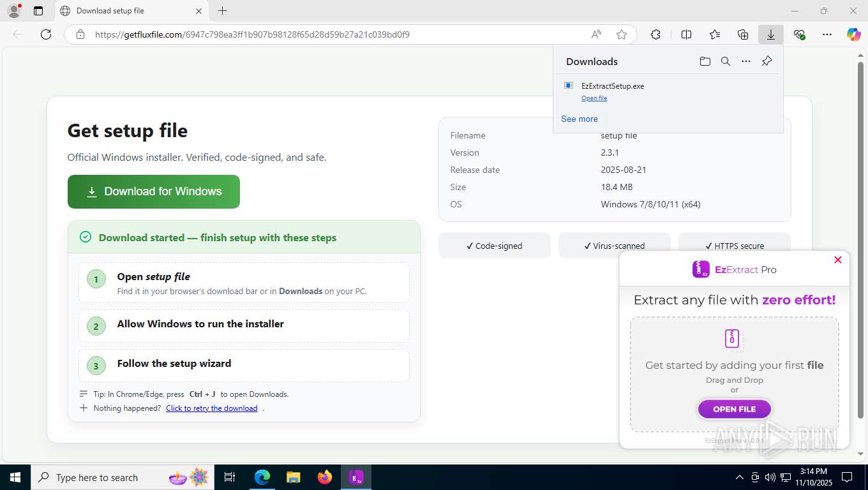Click the Get setup file heading
Viewport: 868px width, 490px height.
(x=128, y=131)
